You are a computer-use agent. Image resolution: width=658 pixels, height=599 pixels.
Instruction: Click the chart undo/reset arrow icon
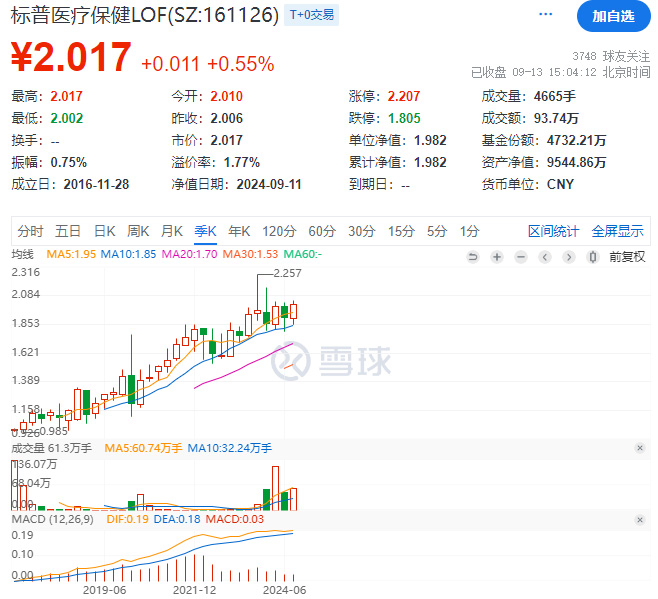pos(473,256)
